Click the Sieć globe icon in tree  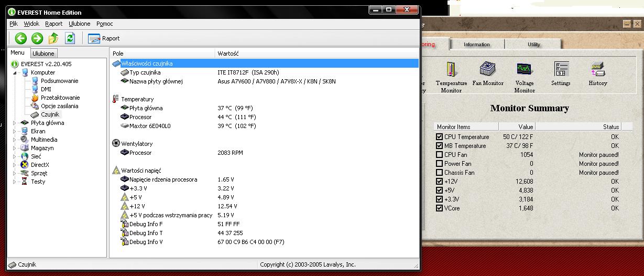(x=24, y=156)
